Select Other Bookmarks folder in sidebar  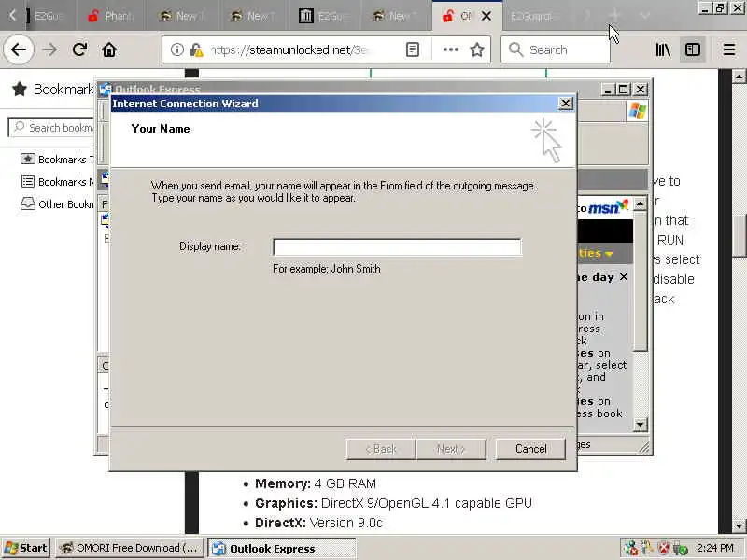(x=57, y=204)
